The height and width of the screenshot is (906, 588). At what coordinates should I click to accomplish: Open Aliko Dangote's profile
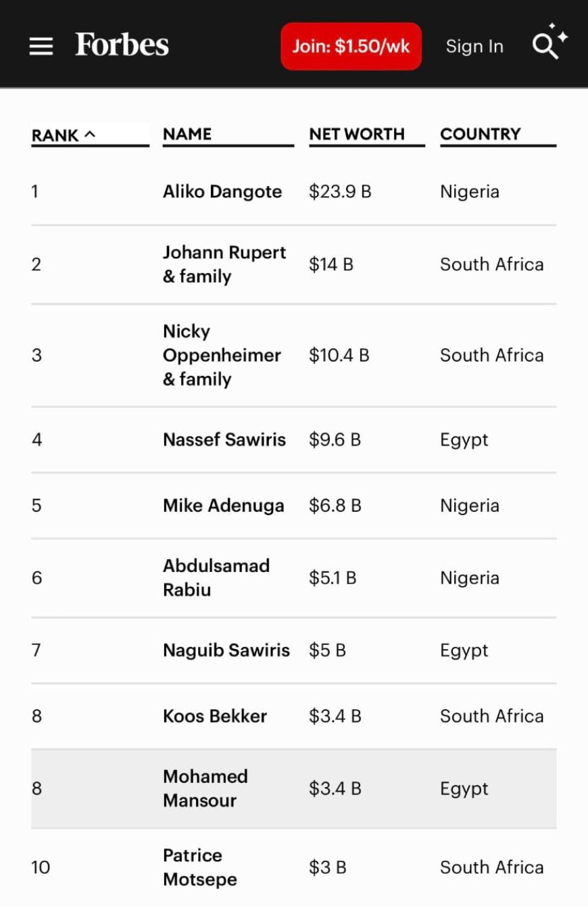tap(222, 191)
